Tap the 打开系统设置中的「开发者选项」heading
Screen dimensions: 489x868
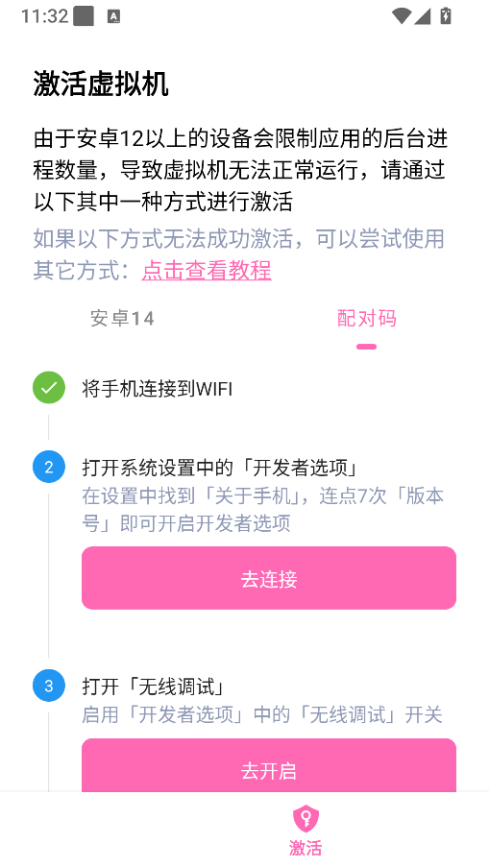[x=221, y=468]
